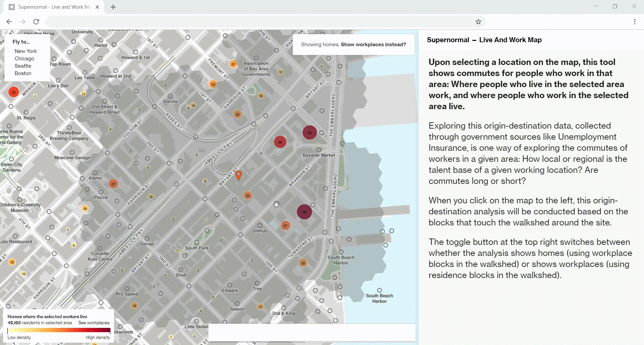Fly to New York
This screenshot has width=644, height=345.
coord(26,51)
